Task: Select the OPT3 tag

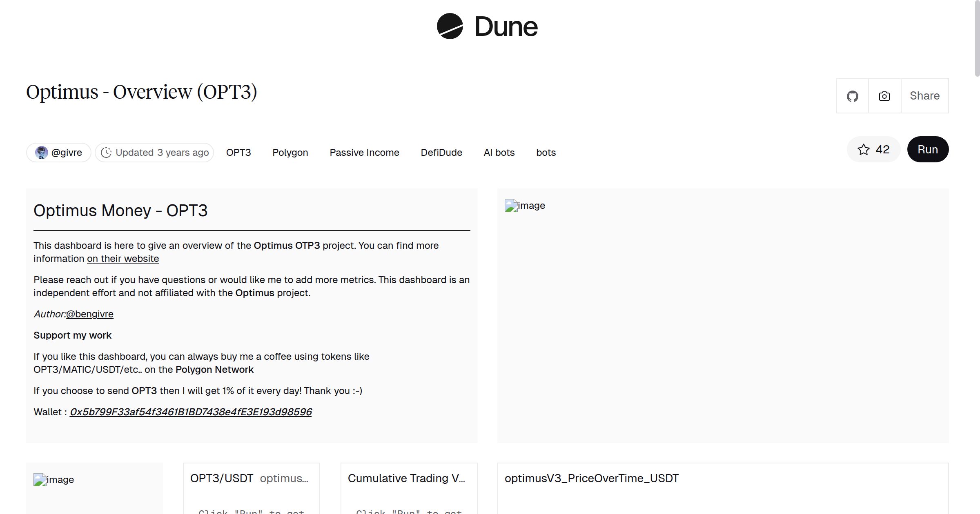Action: pos(238,153)
